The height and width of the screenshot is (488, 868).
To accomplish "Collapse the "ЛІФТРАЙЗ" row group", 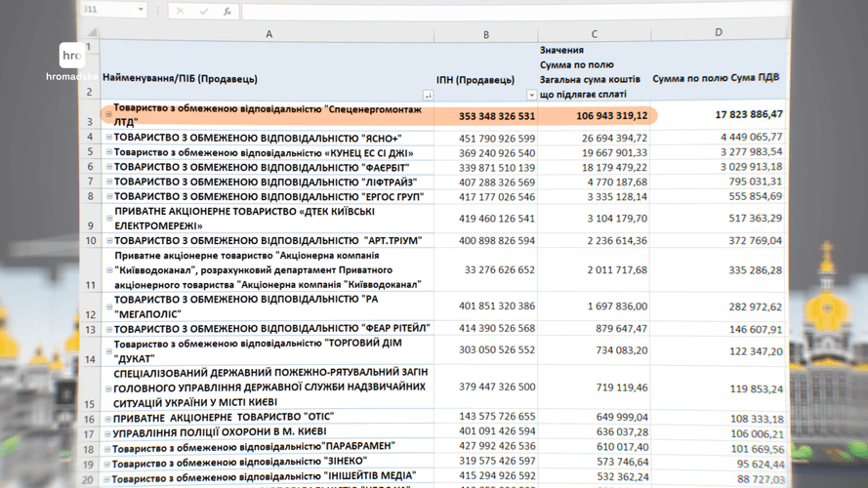I will [x=108, y=182].
